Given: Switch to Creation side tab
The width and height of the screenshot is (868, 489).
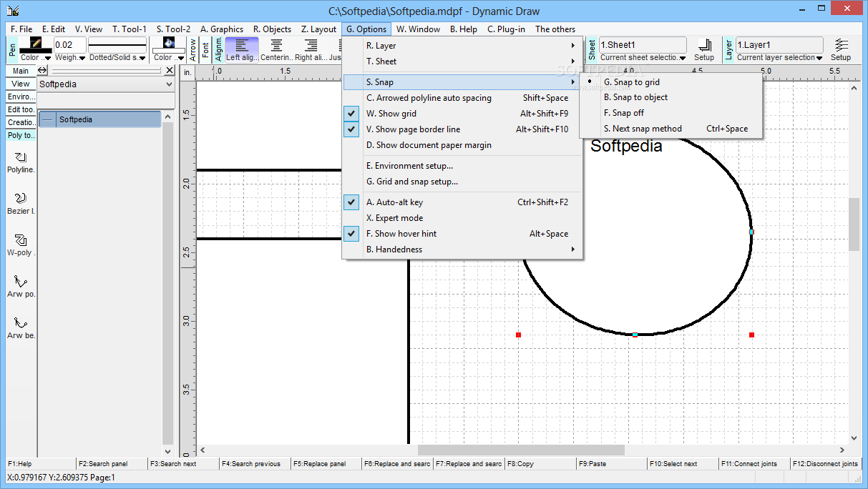Looking at the screenshot, I should [21, 122].
